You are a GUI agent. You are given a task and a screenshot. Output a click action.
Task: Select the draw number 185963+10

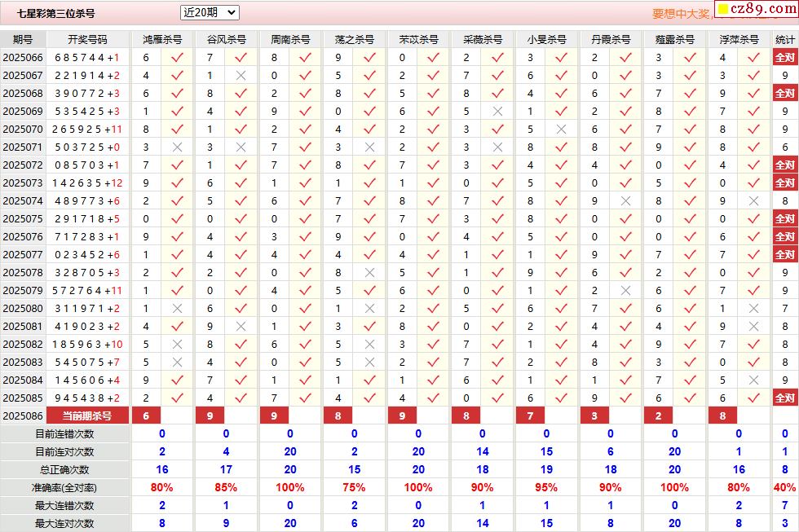87,345
